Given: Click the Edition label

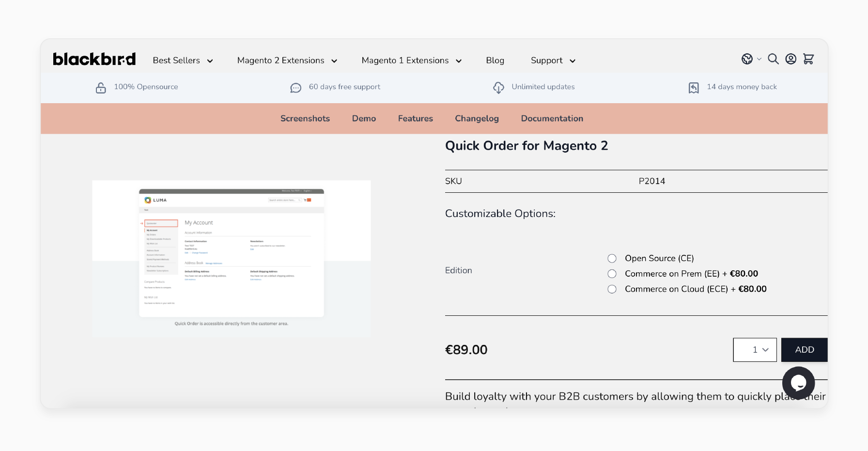Looking at the screenshot, I should point(458,270).
